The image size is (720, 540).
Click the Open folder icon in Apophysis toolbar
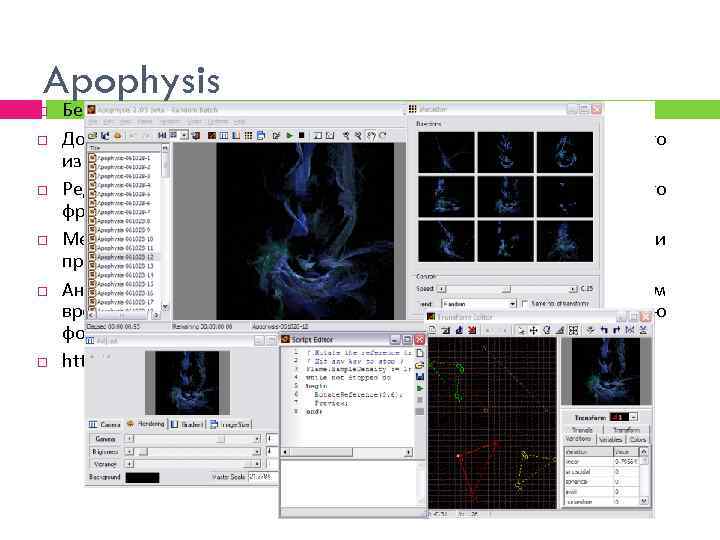[93, 135]
